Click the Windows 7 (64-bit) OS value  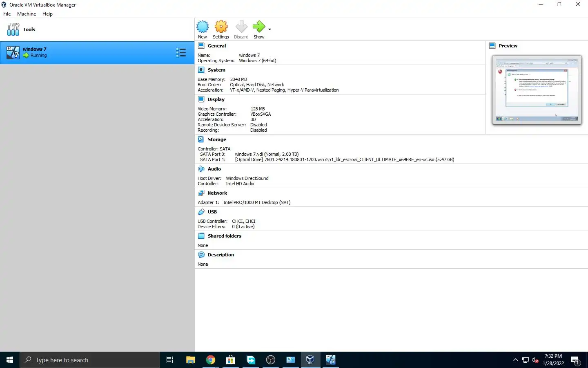click(x=258, y=61)
